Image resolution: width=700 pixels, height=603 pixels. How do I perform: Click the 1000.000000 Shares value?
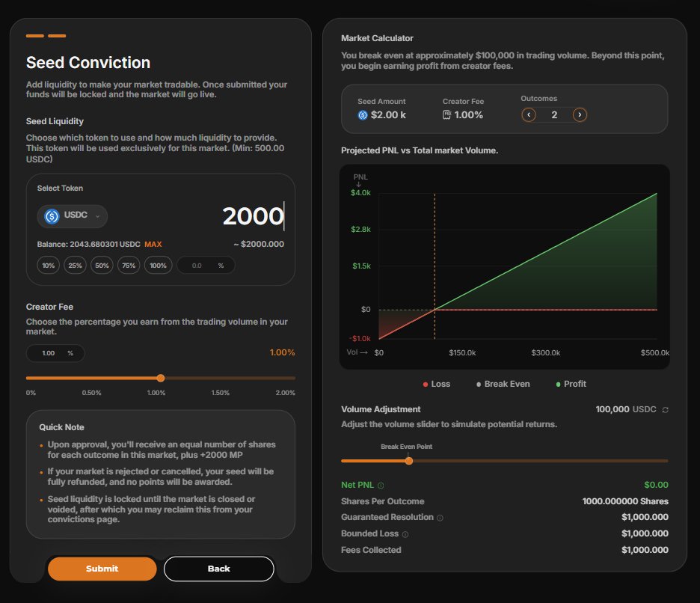[625, 501]
